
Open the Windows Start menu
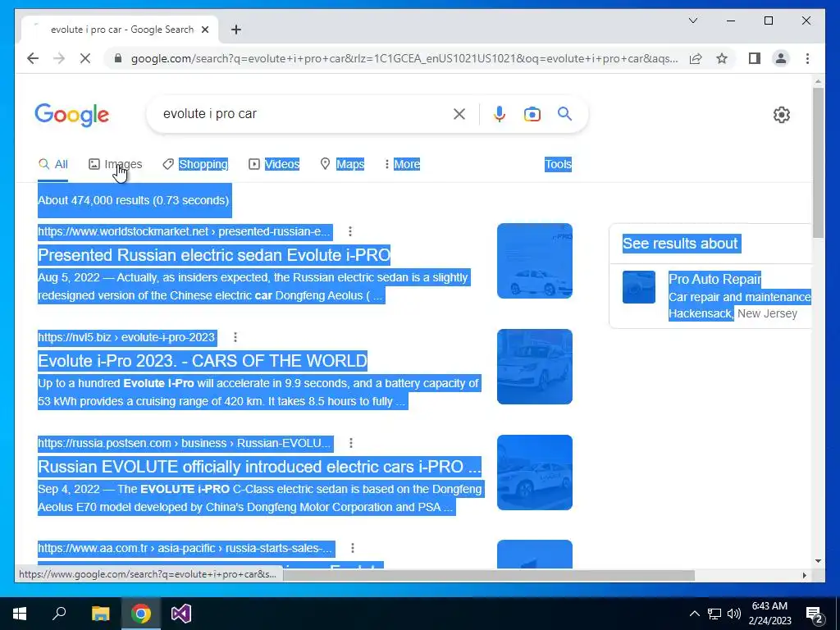coord(20,614)
